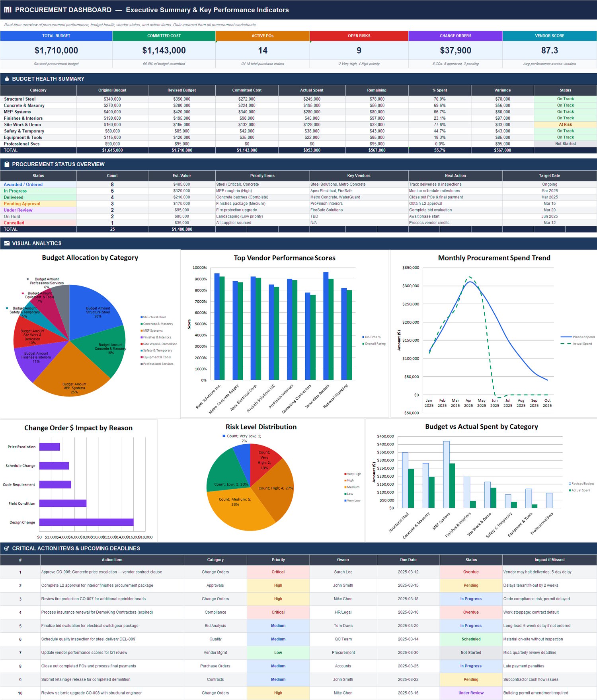
Task: Select the Total Budget $1,710,000 value
Action: [x=56, y=51]
